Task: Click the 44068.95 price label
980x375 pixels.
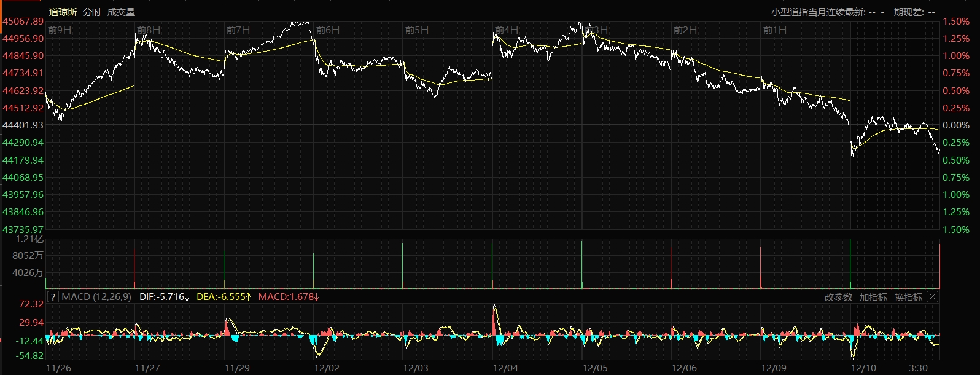Action: pyautogui.click(x=23, y=177)
